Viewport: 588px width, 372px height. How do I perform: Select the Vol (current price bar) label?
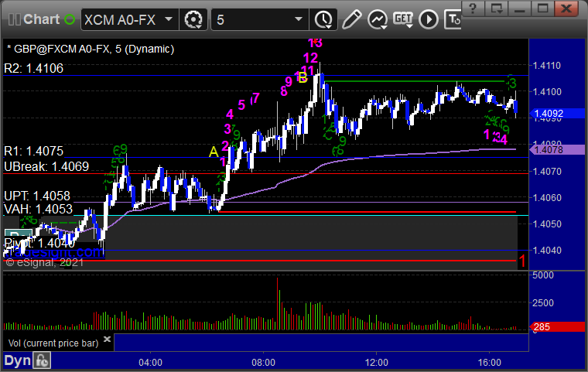click(53, 343)
